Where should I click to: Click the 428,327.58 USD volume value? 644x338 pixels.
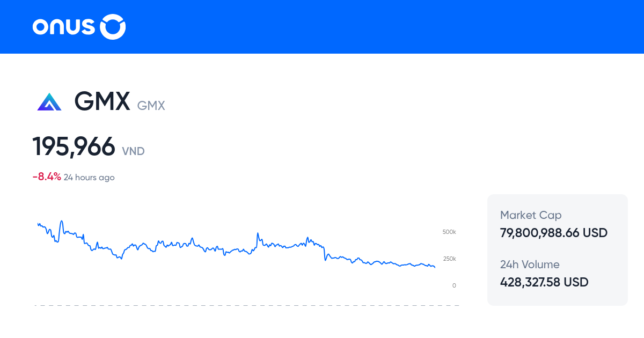coord(544,282)
